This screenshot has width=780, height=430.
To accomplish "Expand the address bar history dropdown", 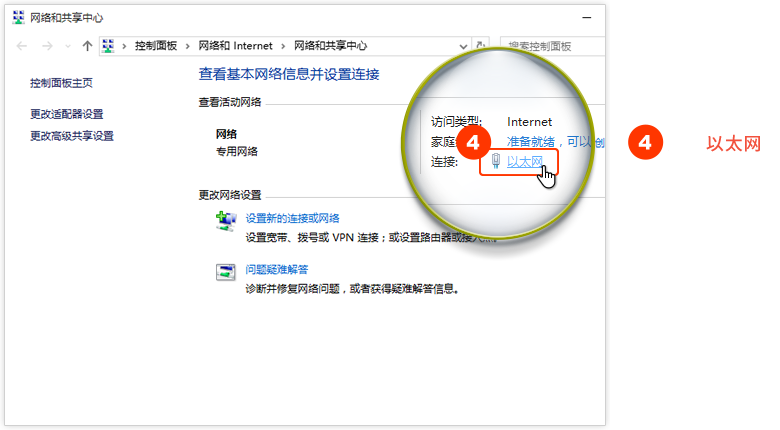I will point(462,46).
